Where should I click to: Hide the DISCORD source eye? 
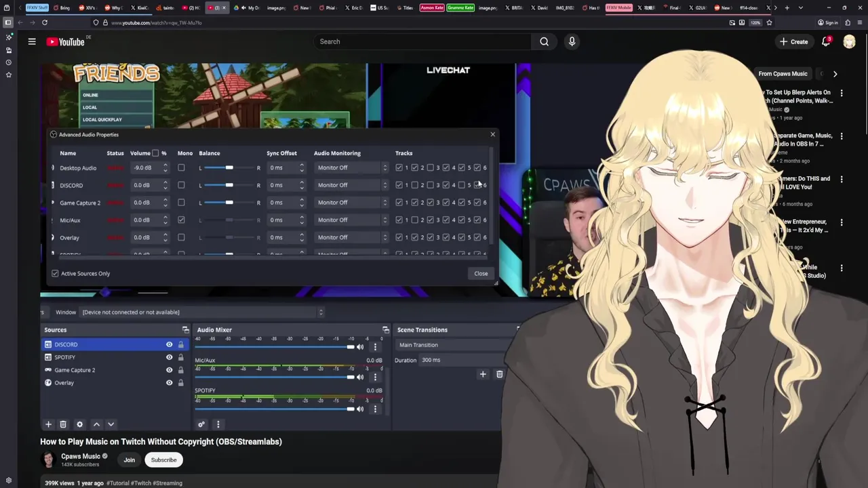[169, 344]
